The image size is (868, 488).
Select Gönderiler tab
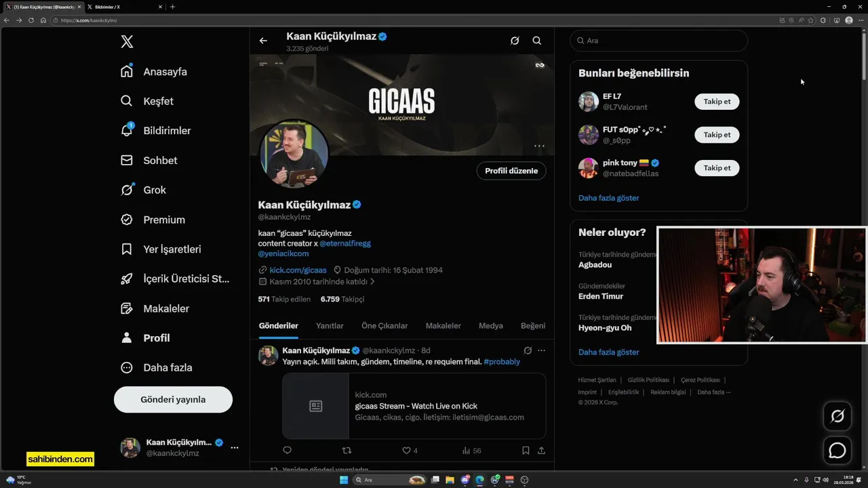point(279,326)
